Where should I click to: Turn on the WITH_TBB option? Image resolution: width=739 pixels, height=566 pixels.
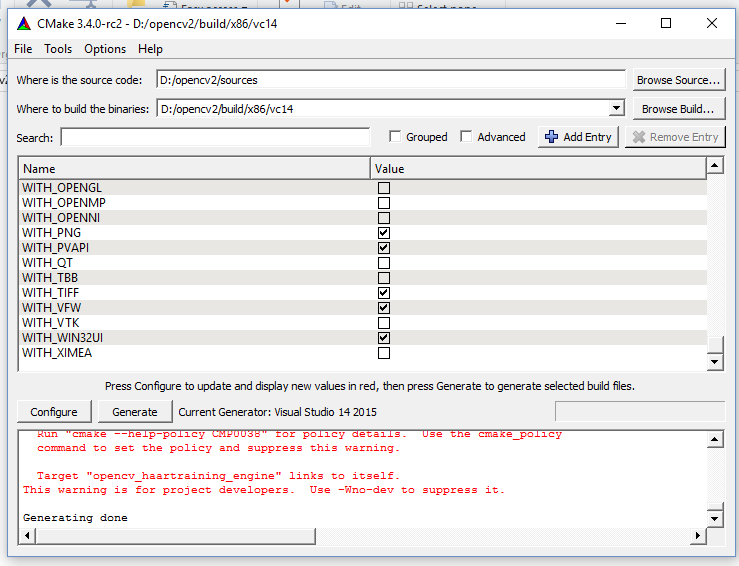pos(384,278)
